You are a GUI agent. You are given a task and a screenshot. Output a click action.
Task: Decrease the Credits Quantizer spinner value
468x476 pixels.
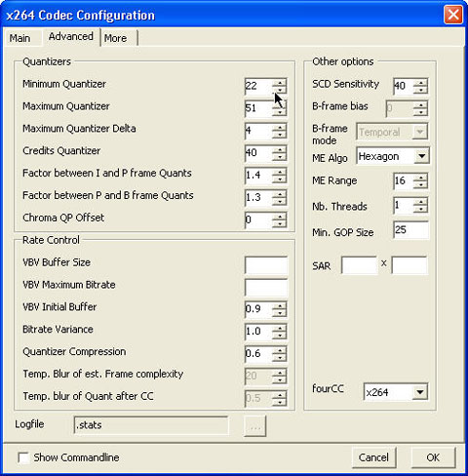click(x=279, y=157)
